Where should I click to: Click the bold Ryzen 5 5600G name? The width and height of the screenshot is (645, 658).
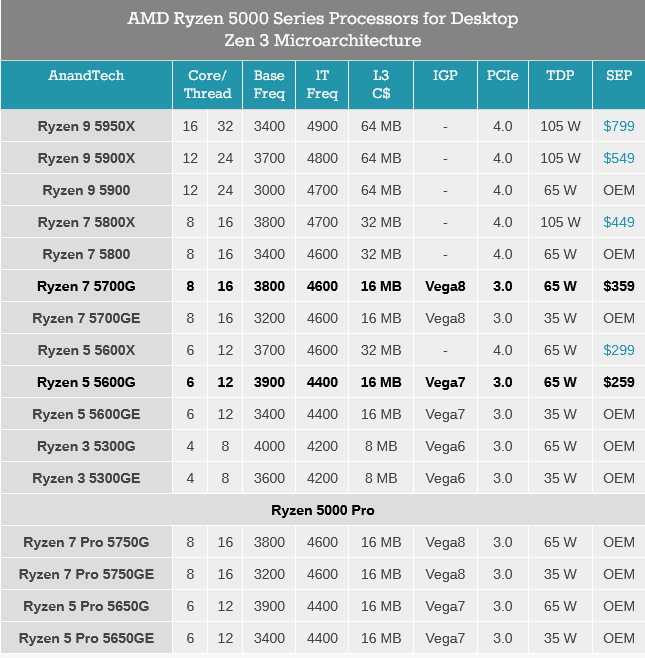[x=86, y=382]
